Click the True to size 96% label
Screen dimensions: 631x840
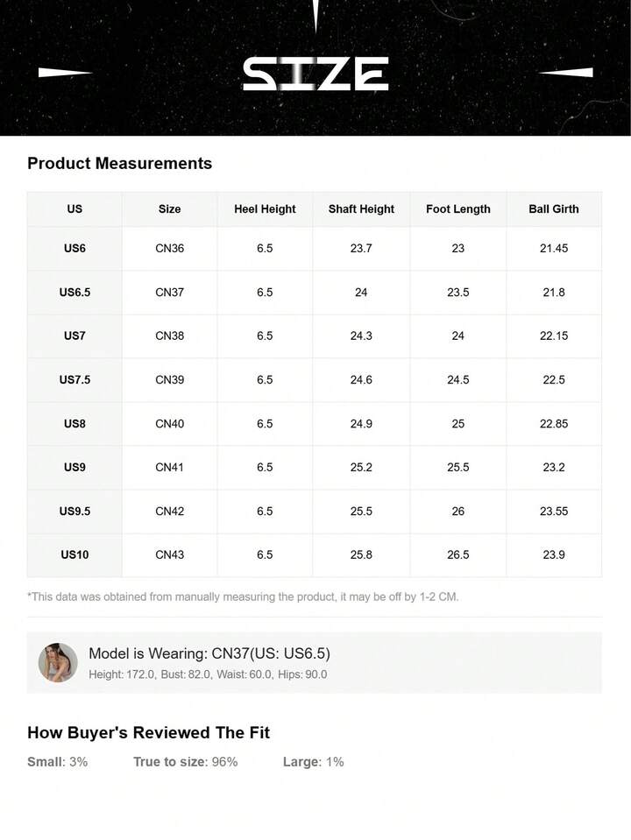click(185, 762)
